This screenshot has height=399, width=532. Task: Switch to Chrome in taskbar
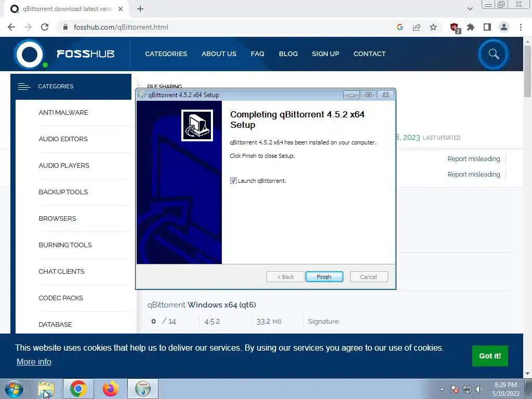pyautogui.click(x=78, y=389)
